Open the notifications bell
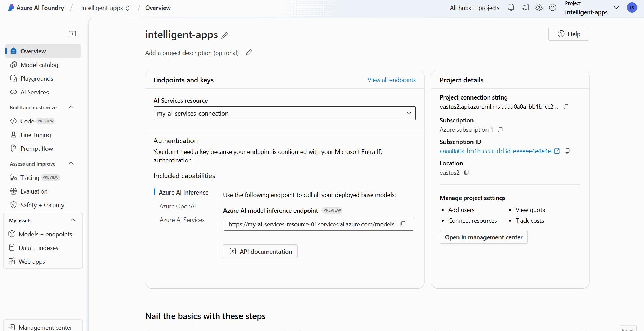The width and height of the screenshot is (644, 331). click(511, 8)
